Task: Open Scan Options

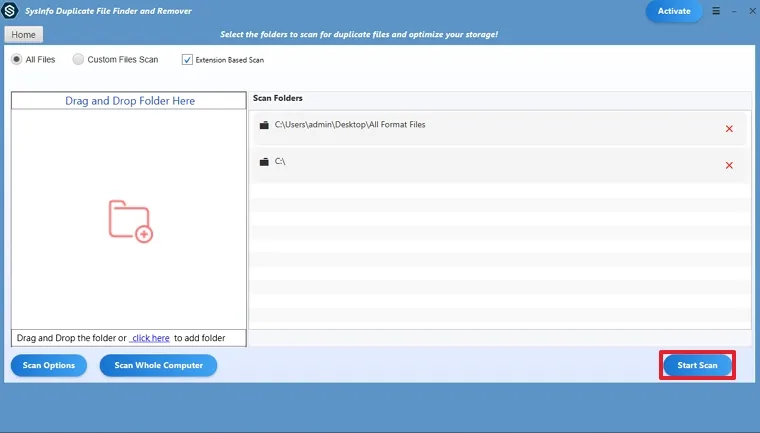Action: [x=48, y=366]
